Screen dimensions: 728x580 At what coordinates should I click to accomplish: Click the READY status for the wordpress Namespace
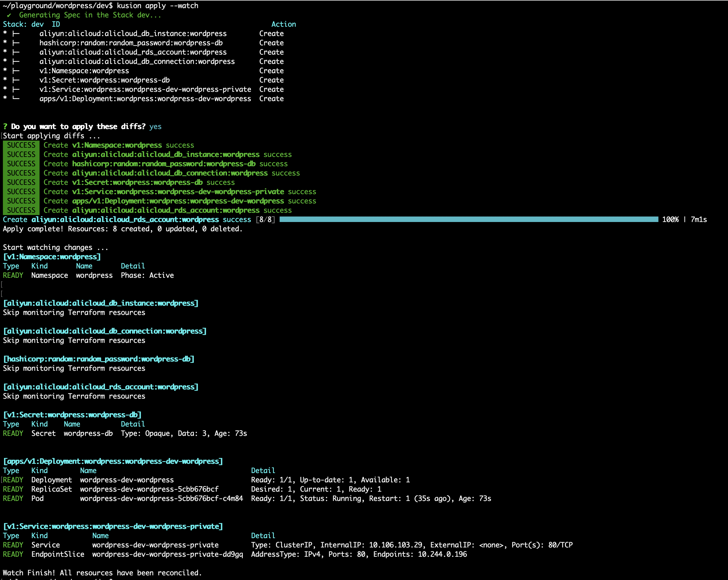click(13, 275)
